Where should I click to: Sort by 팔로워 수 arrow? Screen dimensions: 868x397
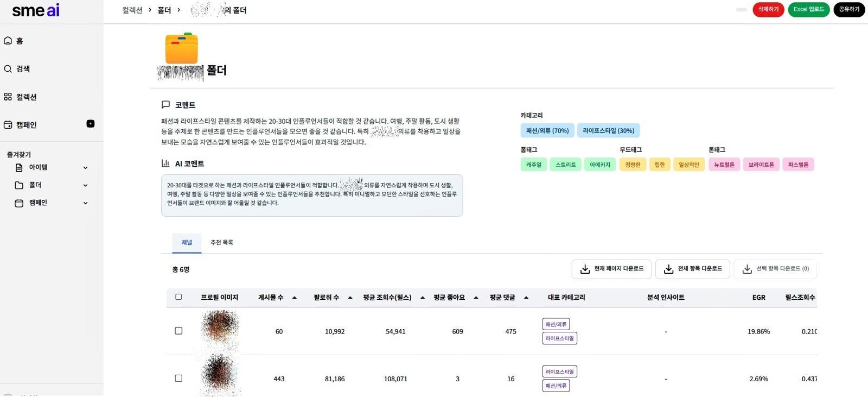pyautogui.click(x=350, y=298)
